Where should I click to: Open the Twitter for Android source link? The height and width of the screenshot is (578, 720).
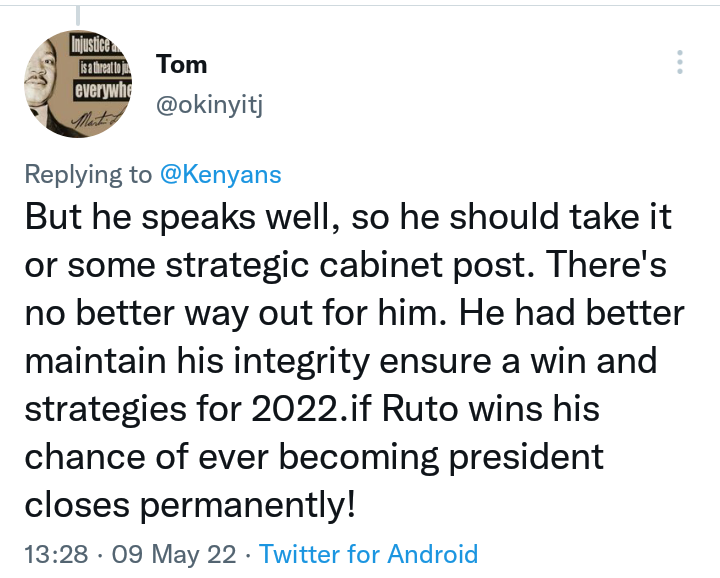[368, 554]
